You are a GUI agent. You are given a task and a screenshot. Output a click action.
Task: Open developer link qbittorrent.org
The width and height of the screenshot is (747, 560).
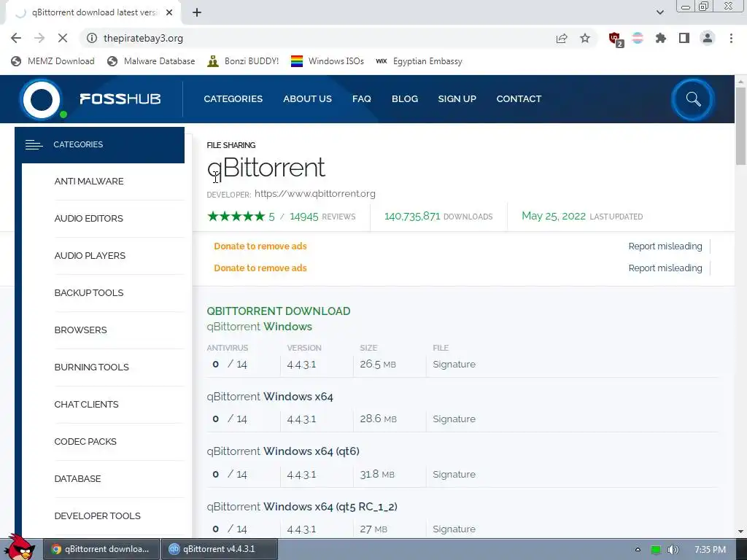click(x=315, y=193)
